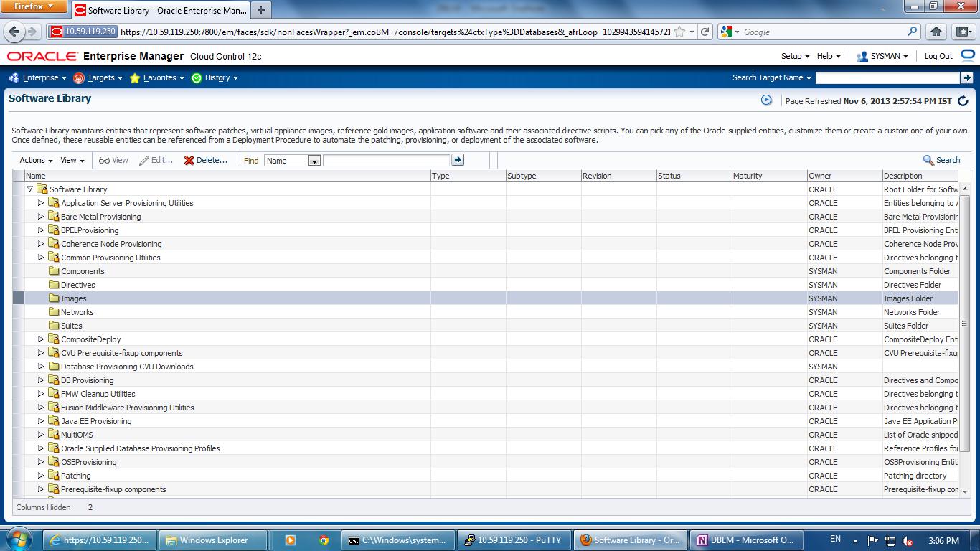
Task: Click the refresh page icon
Action: pos(963,101)
